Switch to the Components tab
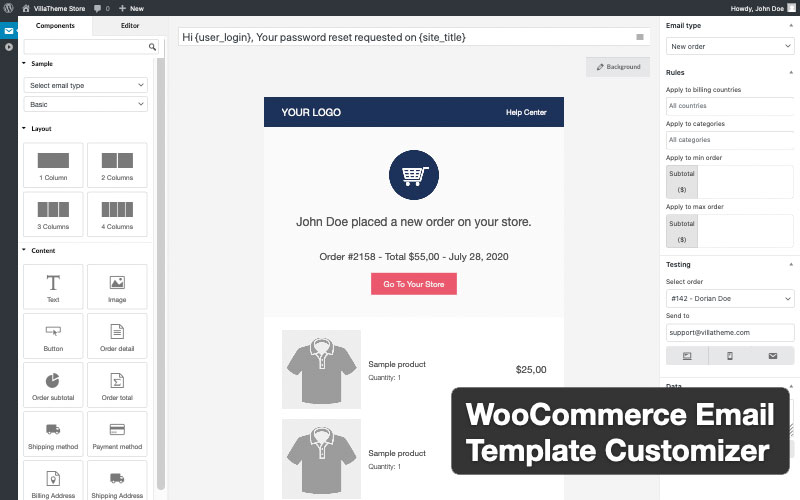 click(x=55, y=26)
